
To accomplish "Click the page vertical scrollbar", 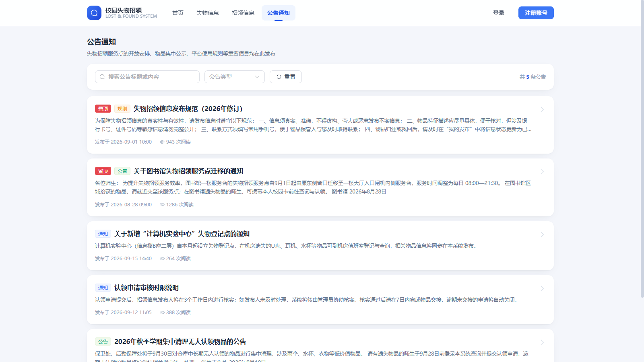I will [642, 149].
